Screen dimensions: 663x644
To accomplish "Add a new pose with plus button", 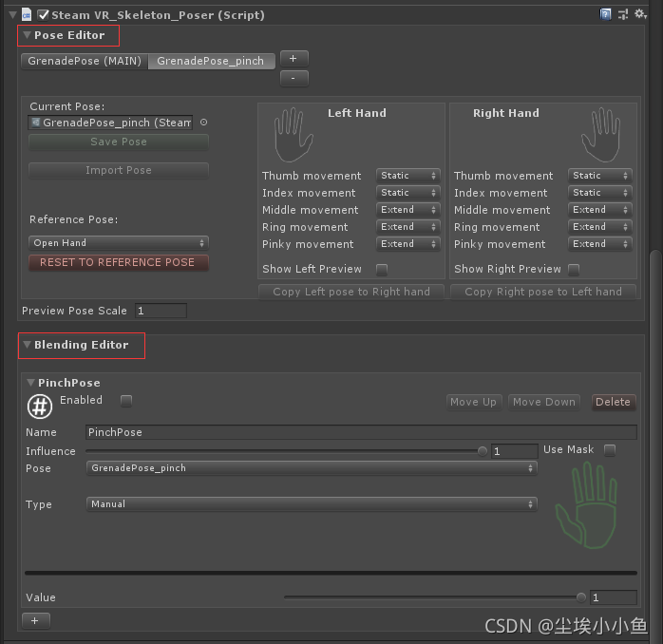I will click(294, 58).
